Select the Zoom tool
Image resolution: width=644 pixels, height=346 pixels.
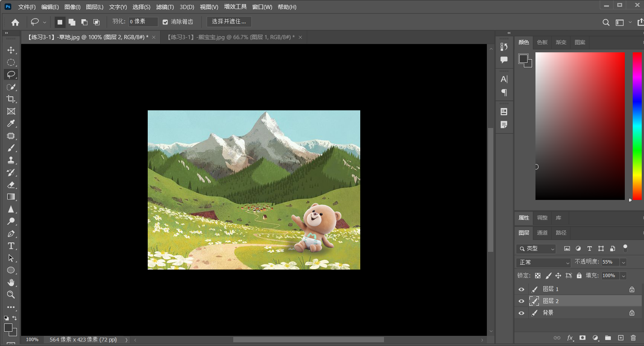(x=11, y=295)
